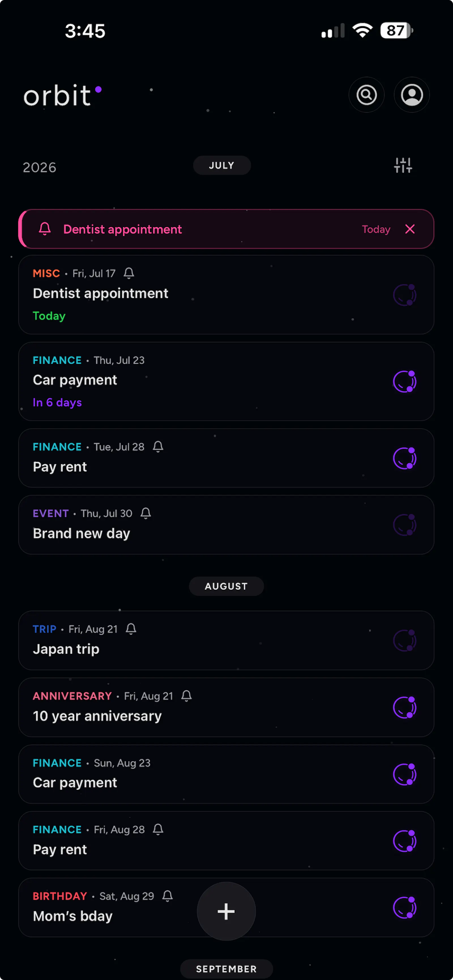Tap the bell icon in Dentist appointment banner
Screen dimensions: 453x980
click(x=45, y=229)
